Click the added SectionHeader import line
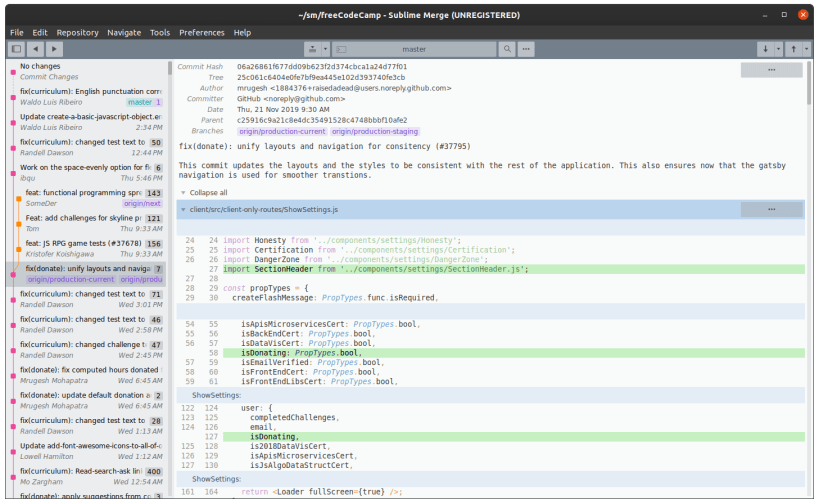This screenshot has width=819, height=504. pyautogui.click(x=513, y=269)
